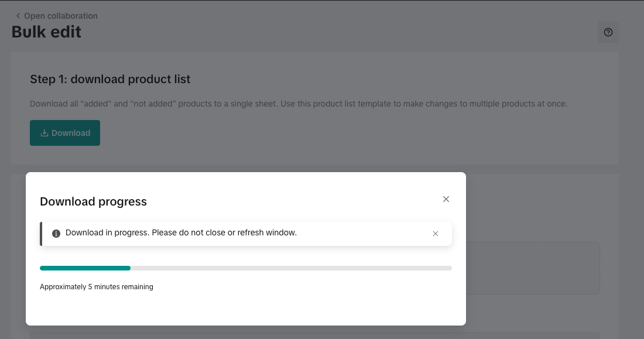
Task: Click the download arrow icon on the Download button
Action: (x=44, y=133)
